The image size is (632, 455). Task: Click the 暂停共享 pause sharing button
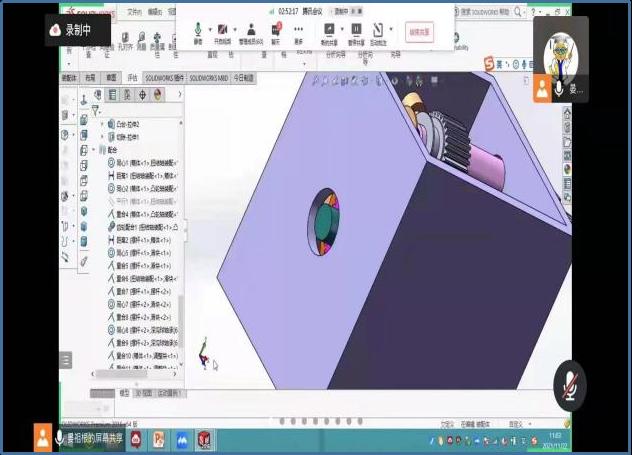coord(355,32)
